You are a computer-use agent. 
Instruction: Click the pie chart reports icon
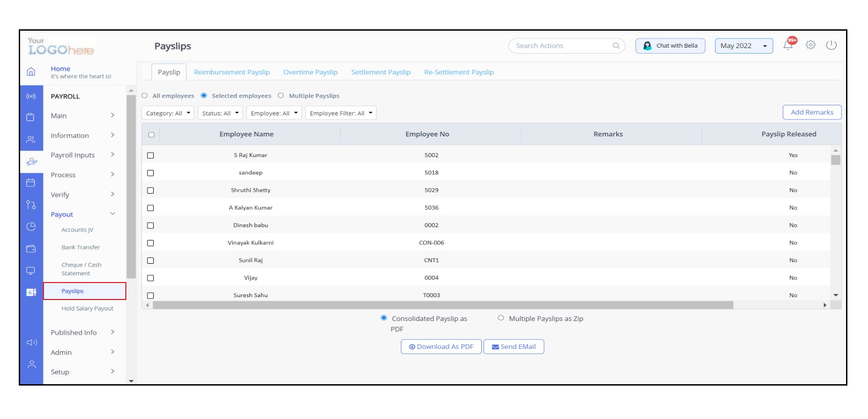[31, 227]
